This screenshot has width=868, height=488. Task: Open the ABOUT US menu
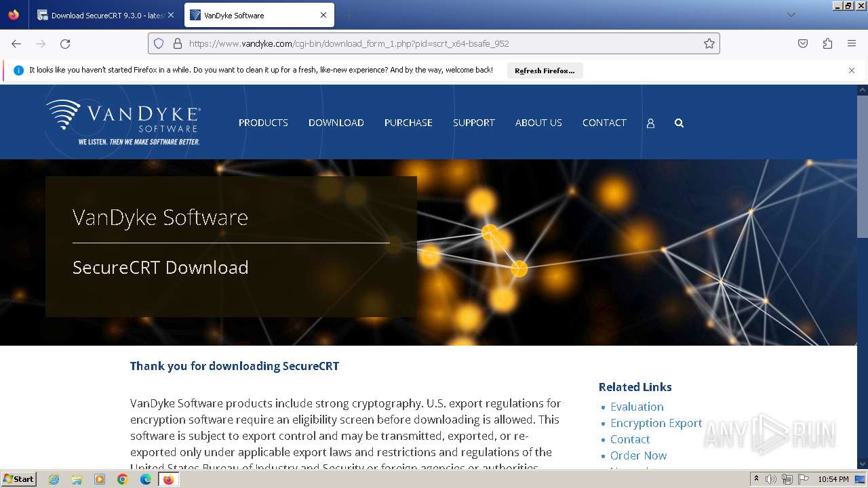pyautogui.click(x=538, y=123)
